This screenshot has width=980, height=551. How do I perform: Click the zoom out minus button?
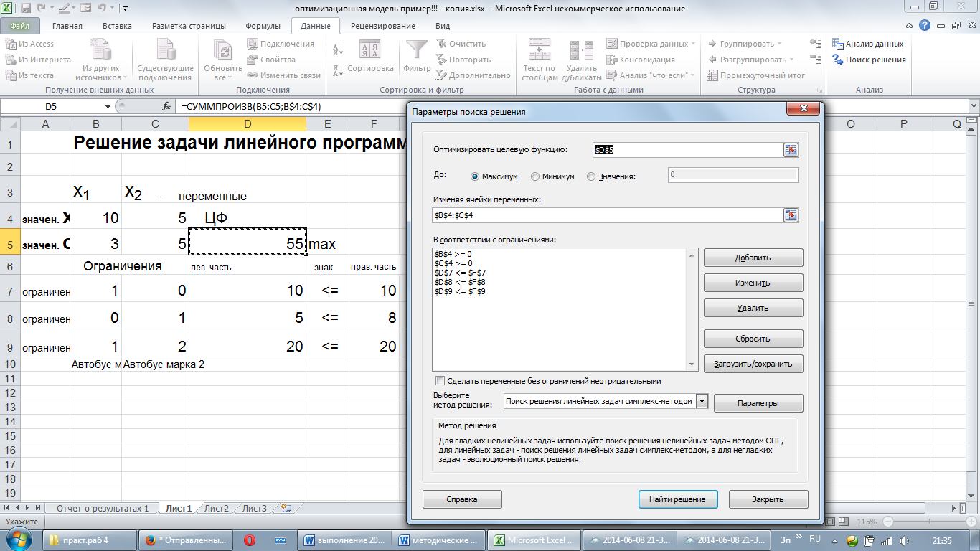pos(889,522)
